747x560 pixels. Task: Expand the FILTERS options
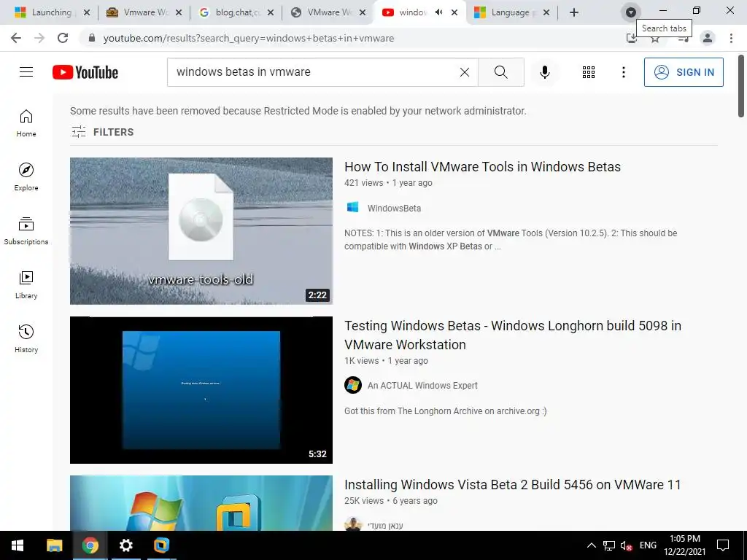click(x=102, y=132)
